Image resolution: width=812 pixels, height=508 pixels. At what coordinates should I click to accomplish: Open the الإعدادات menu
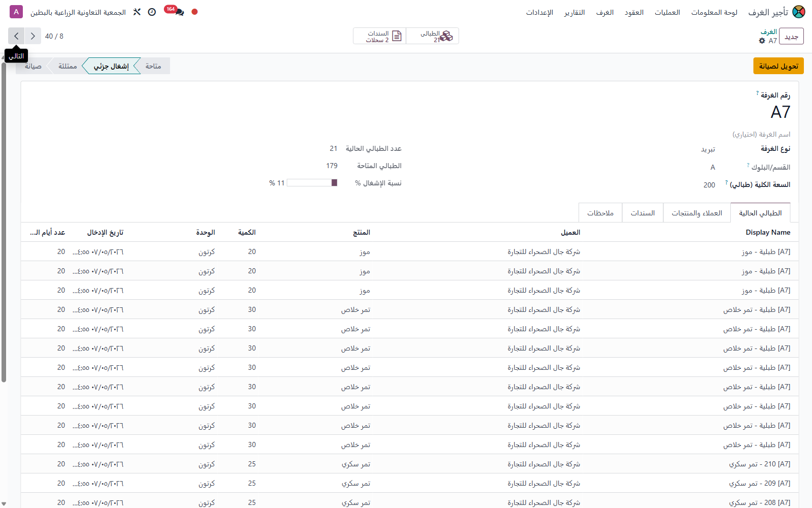pyautogui.click(x=539, y=12)
